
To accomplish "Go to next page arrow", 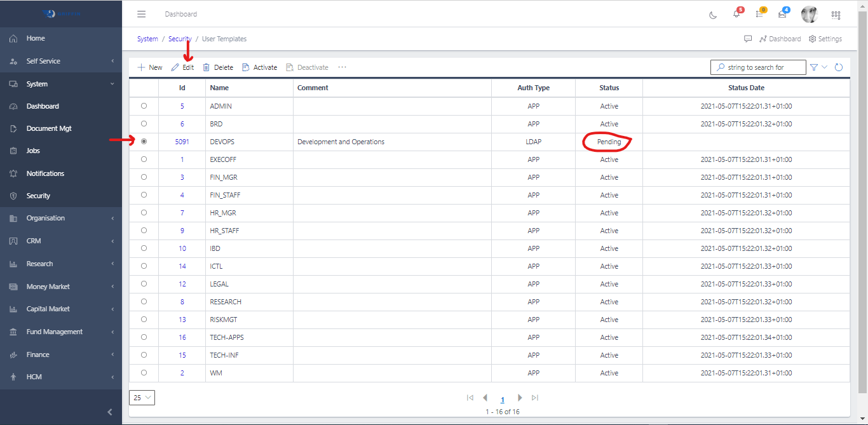I will pyautogui.click(x=520, y=398).
